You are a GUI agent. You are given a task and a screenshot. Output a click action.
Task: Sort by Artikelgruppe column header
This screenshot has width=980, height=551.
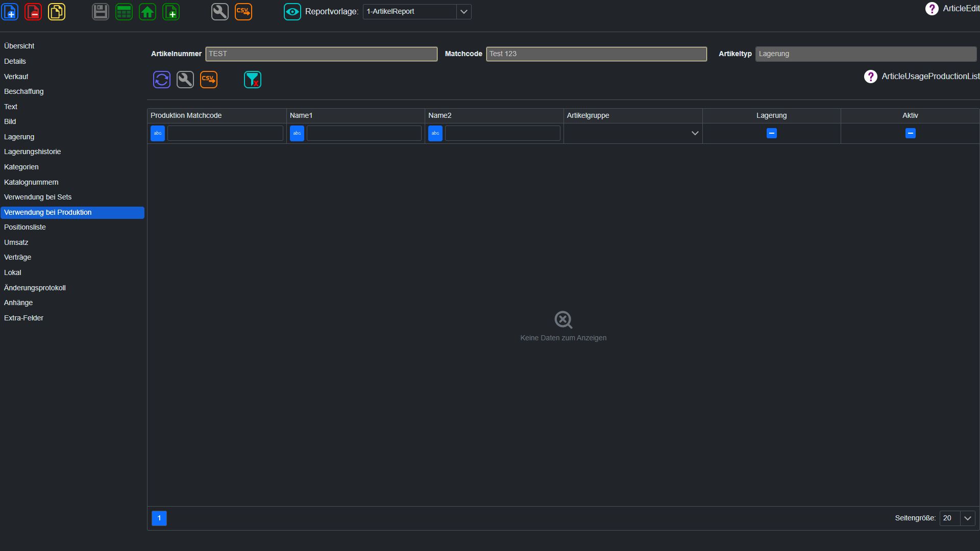[x=633, y=115]
